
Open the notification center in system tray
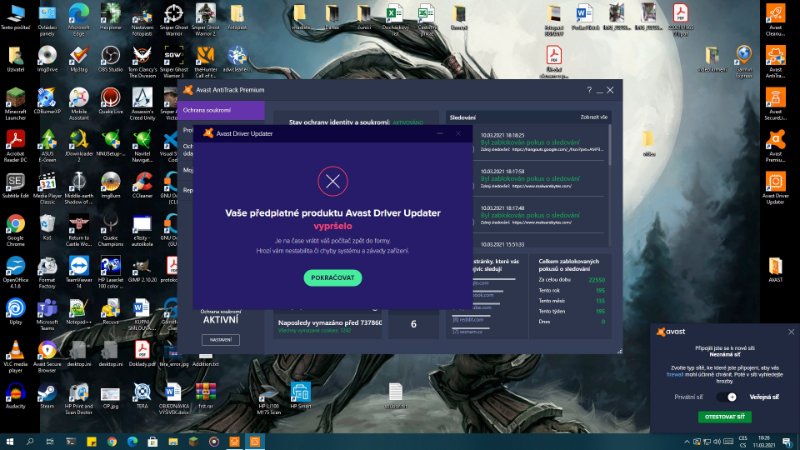click(x=787, y=442)
